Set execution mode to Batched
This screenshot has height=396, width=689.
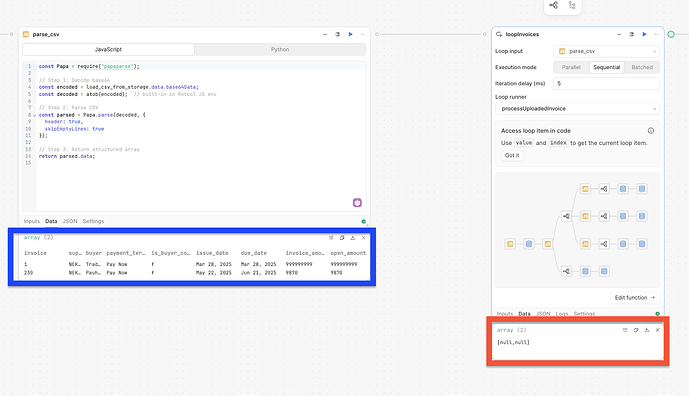point(642,67)
